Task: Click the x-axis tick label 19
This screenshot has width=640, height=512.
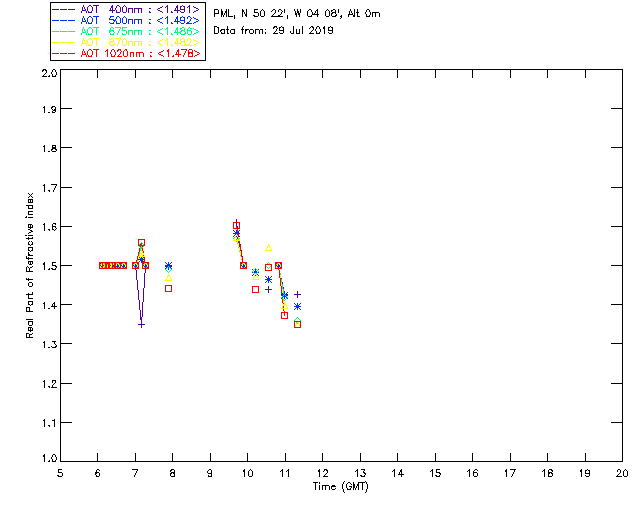Action: [x=585, y=473]
